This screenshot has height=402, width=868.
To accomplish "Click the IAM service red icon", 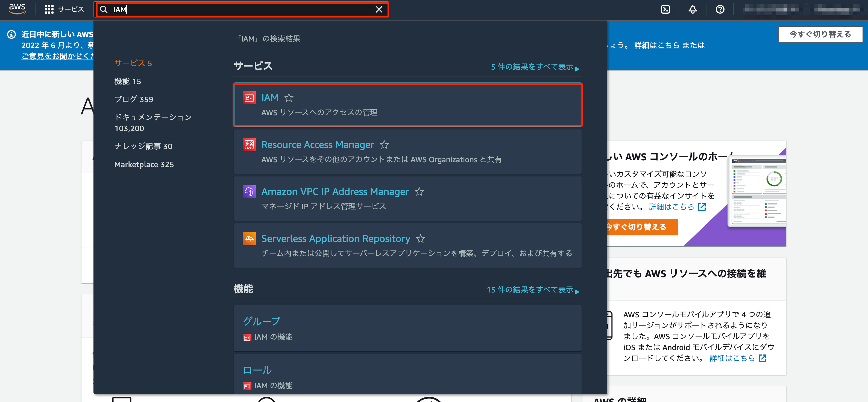I will pyautogui.click(x=249, y=98).
